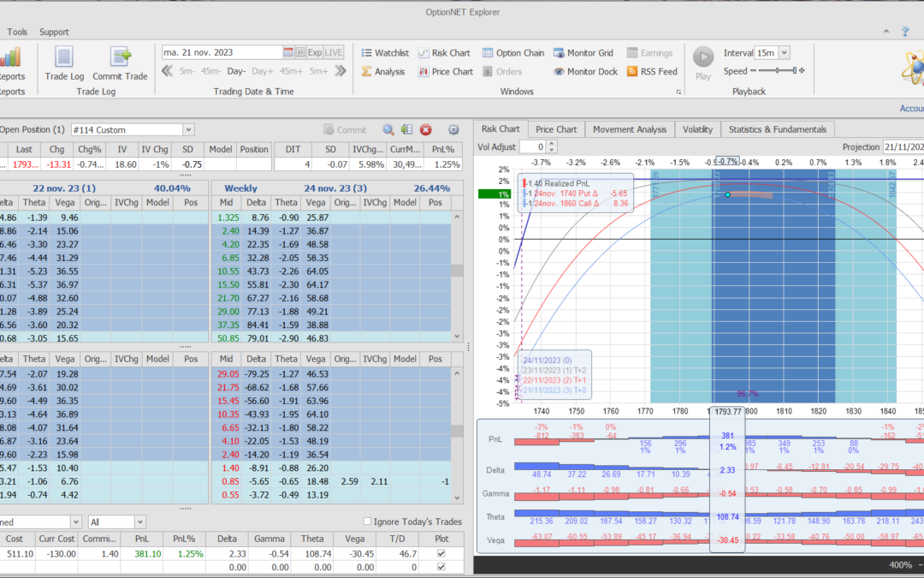Step back one day with Day- button

tap(236, 72)
